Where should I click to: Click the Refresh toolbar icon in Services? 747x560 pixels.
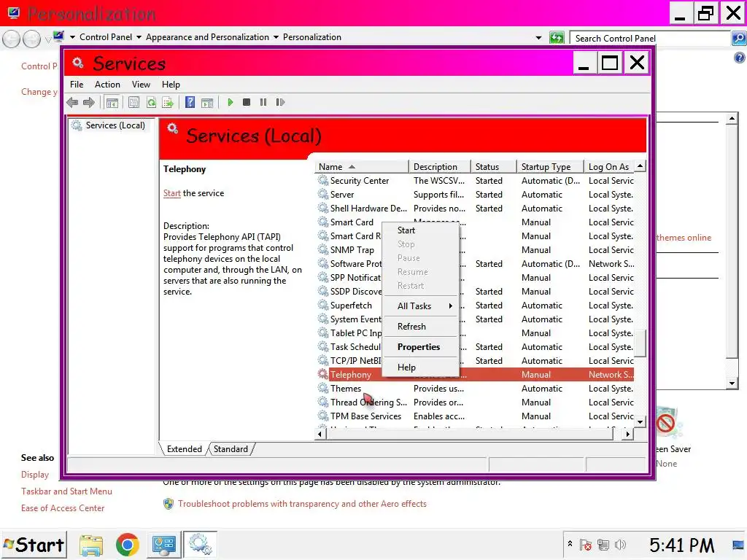click(x=151, y=102)
